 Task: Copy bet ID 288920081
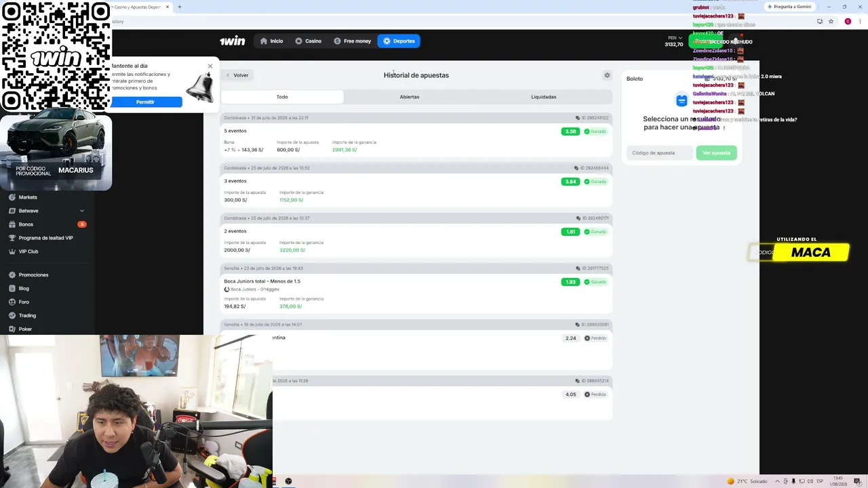point(578,325)
